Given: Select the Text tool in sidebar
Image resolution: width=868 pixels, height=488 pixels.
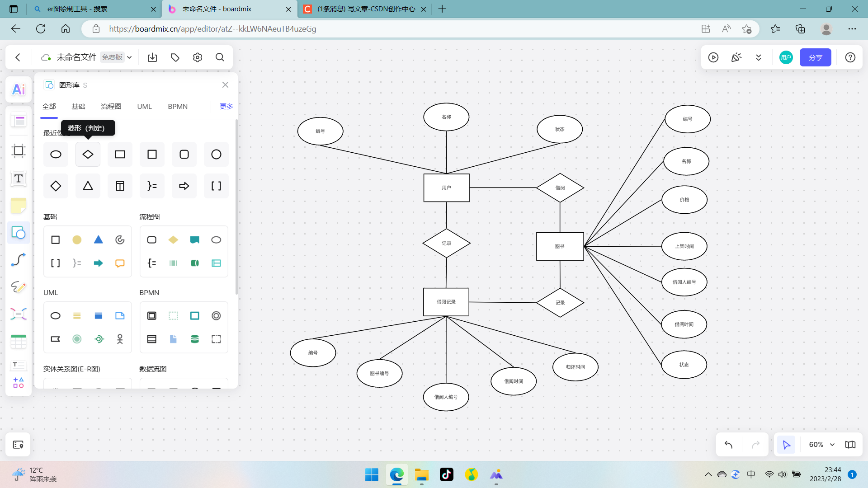Looking at the screenshot, I should (x=19, y=178).
